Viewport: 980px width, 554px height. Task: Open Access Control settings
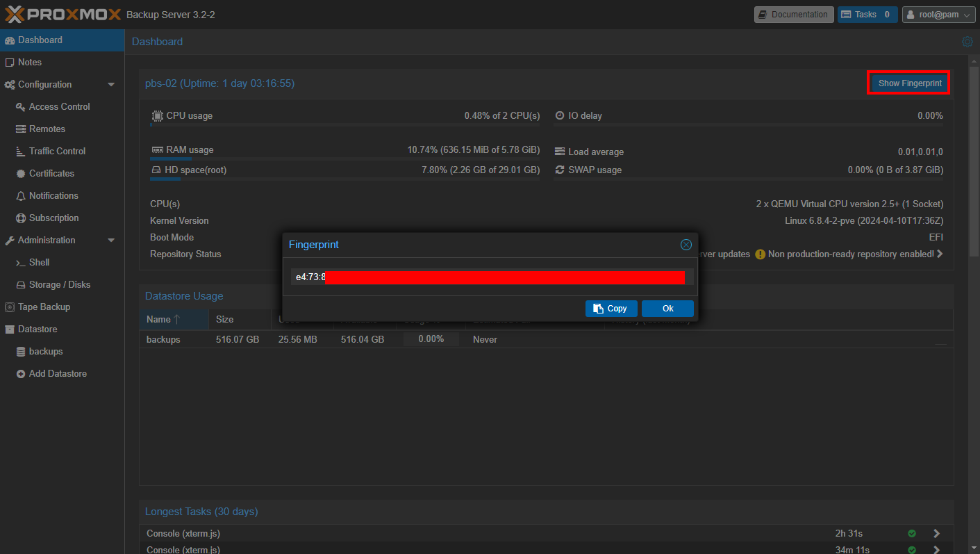62,107
